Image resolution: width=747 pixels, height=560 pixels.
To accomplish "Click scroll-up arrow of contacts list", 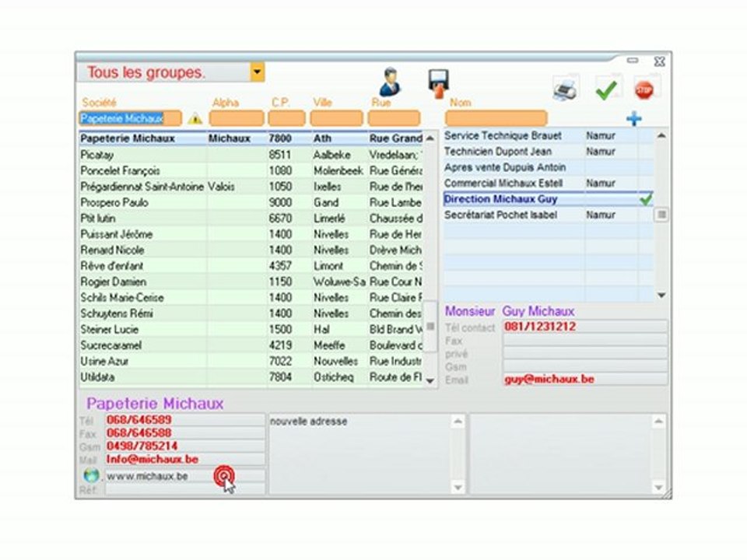I will point(661,135).
